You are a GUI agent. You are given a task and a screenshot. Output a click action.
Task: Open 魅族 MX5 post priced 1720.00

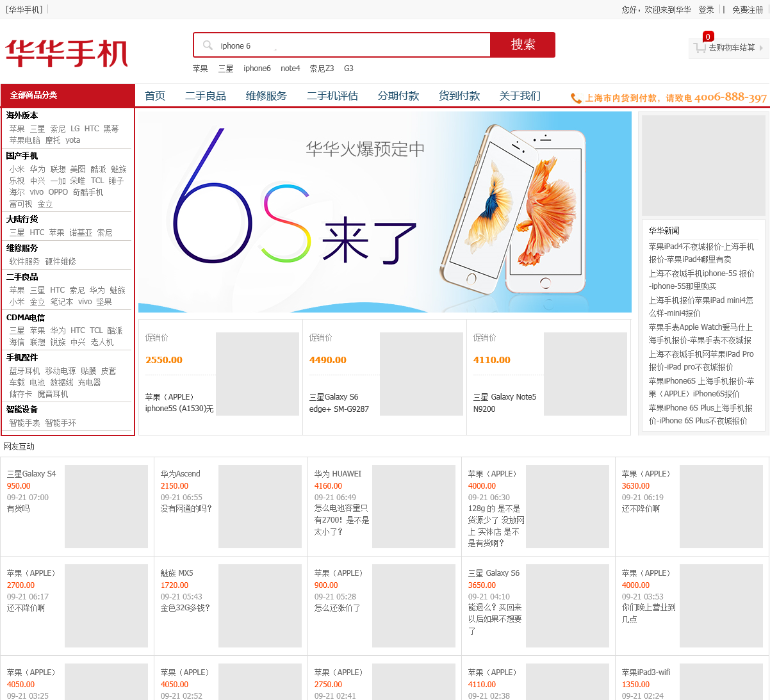click(176, 573)
